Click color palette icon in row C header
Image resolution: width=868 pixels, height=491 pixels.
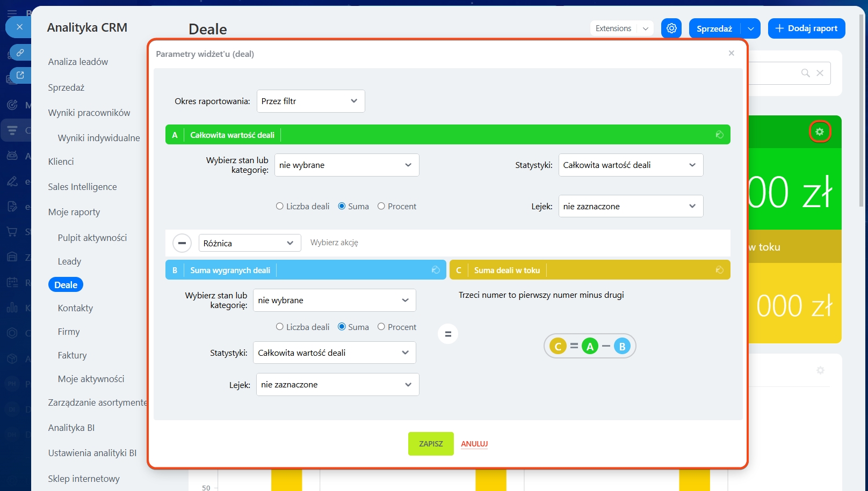pos(719,270)
